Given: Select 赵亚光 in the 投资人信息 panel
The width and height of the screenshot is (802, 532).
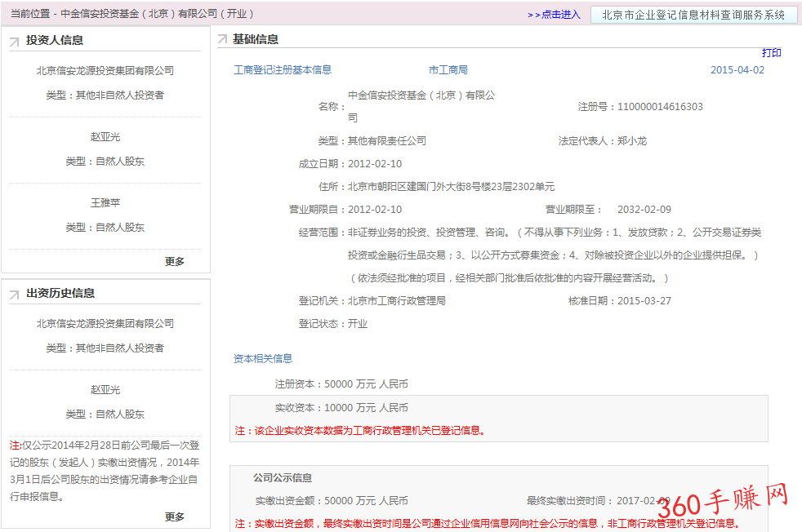Looking at the screenshot, I should click(x=105, y=137).
